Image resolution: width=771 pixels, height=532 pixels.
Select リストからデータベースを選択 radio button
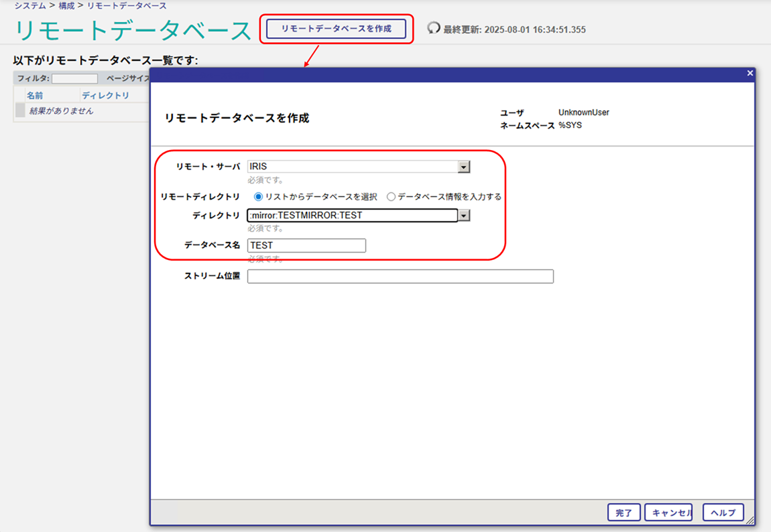(258, 197)
